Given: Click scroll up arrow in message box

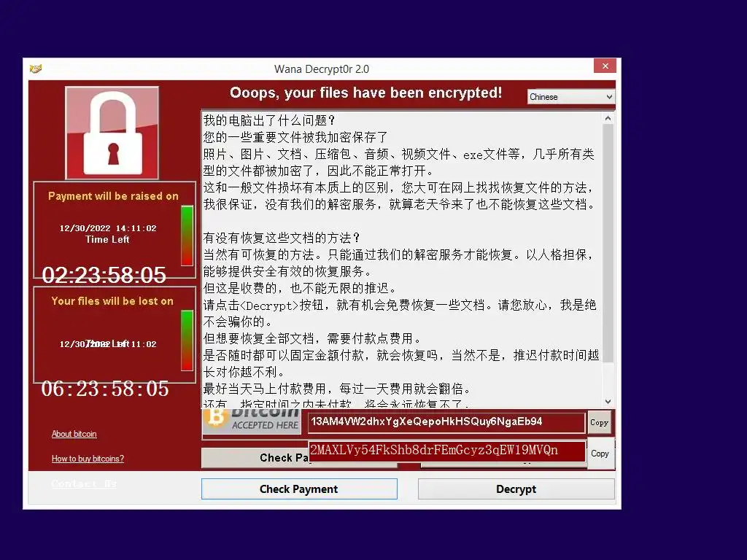Looking at the screenshot, I should pos(608,118).
